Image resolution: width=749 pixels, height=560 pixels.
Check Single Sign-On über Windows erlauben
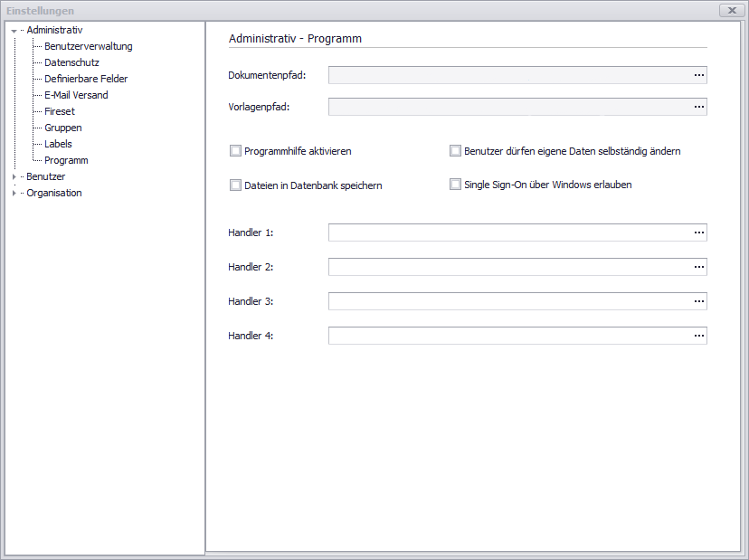[x=456, y=185]
